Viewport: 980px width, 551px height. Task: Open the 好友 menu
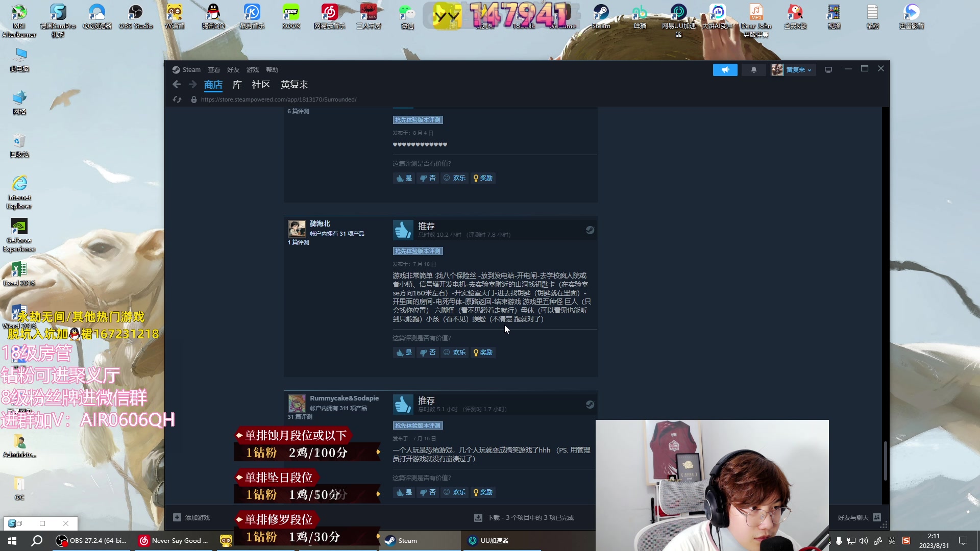click(x=233, y=70)
